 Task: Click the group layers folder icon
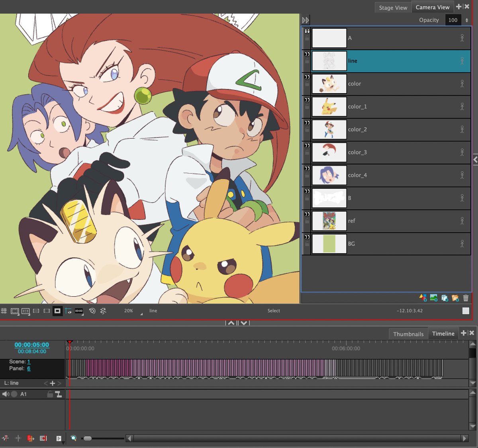[x=455, y=298]
